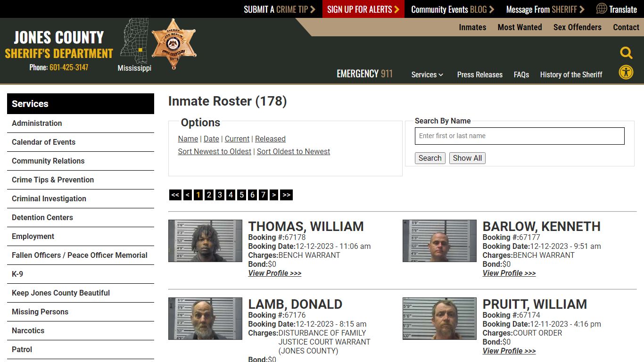This screenshot has width=644, height=362.
Task: Submit a Crime Tip link
Action: [x=280, y=9]
